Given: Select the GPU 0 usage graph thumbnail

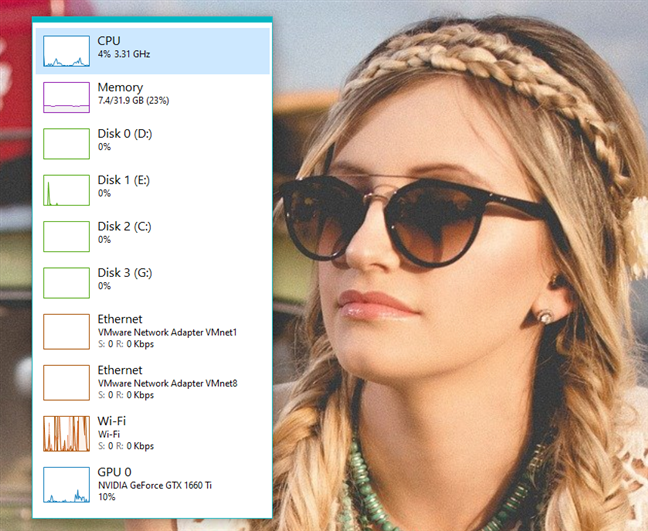Looking at the screenshot, I should [67, 485].
